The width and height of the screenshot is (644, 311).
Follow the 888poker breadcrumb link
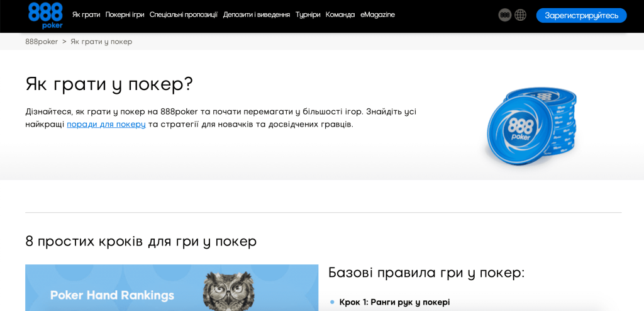(42, 42)
